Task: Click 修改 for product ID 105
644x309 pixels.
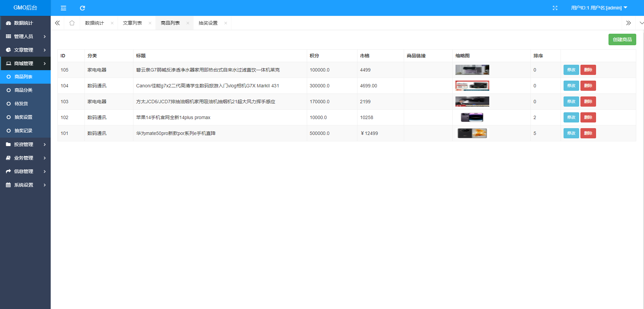Action: pos(571,70)
